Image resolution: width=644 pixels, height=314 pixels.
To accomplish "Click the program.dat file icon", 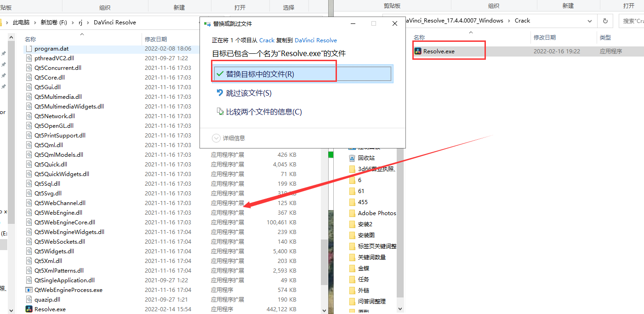I will tap(29, 49).
